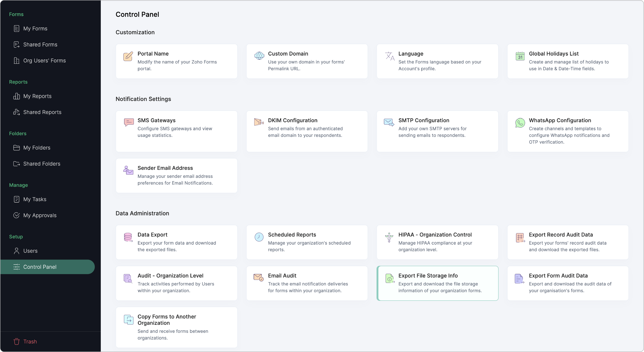Open DKIM Configuration settings
This screenshot has width=644, height=352.
[x=307, y=131]
